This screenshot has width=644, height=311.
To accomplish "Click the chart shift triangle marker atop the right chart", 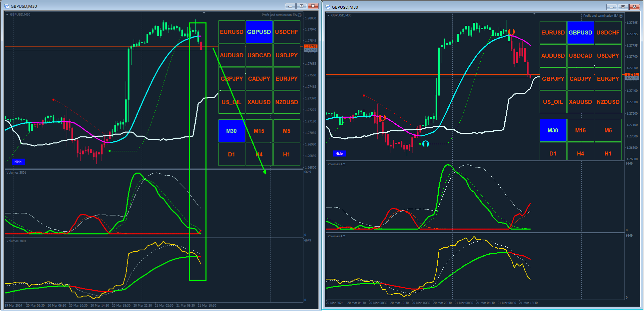I will point(534,14).
